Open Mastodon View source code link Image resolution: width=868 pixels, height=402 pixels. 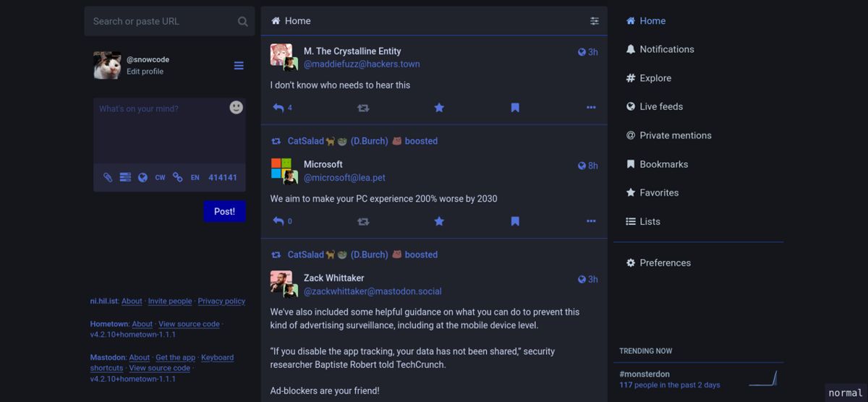coord(159,368)
